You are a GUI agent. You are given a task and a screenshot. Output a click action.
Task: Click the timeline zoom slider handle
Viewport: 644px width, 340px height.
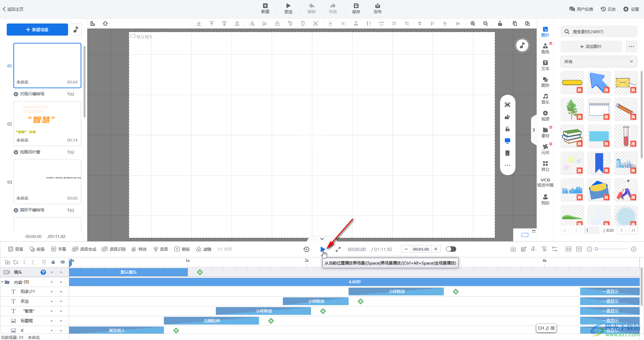(596, 249)
